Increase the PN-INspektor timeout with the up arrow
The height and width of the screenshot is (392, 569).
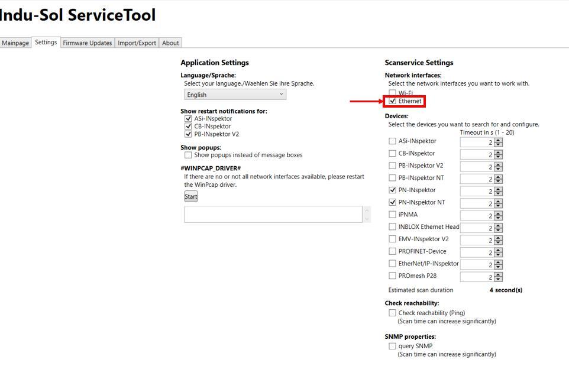(x=499, y=189)
